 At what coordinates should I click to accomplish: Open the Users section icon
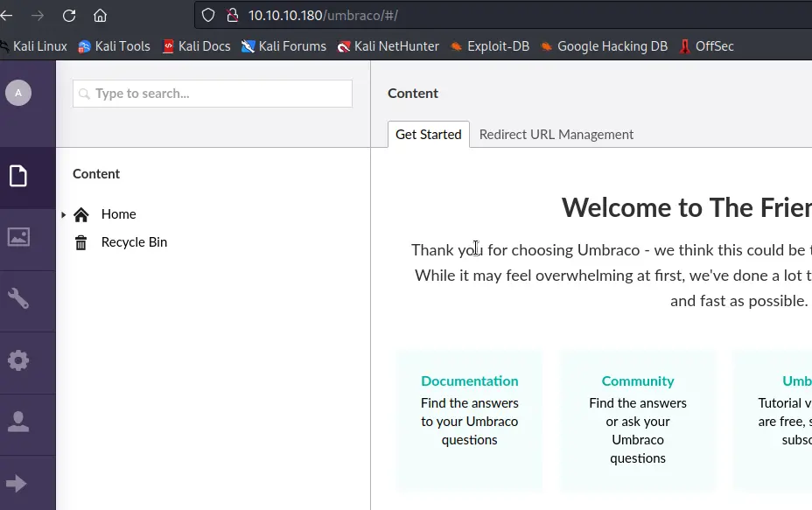pyautogui.click(x=18, y=422)
